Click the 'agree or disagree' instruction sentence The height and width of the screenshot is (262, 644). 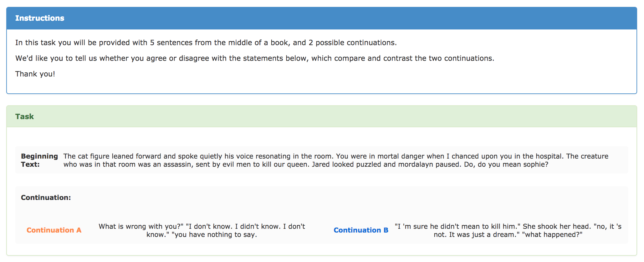click(x=255, y=58)
